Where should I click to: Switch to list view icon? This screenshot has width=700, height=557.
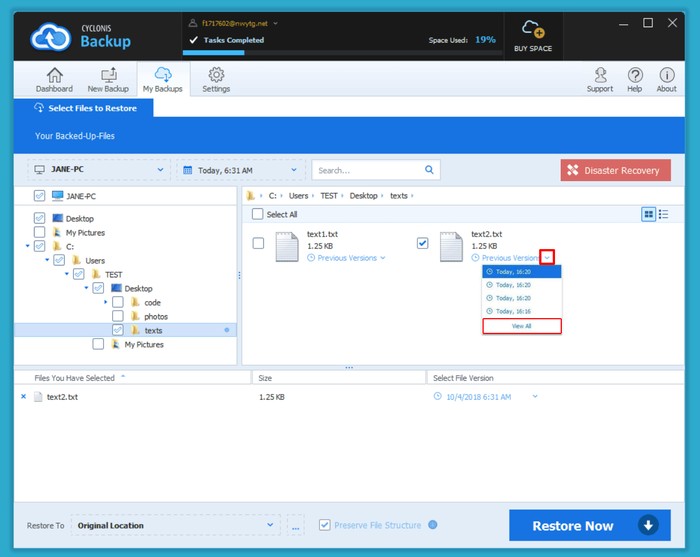(x=664, y=214)
